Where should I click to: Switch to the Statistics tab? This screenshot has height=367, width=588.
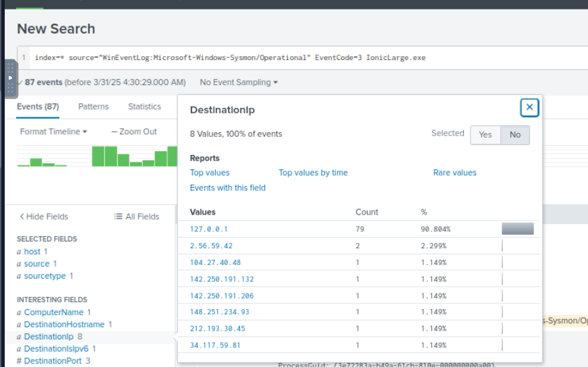pyautogui.click(x=144, y=107)
